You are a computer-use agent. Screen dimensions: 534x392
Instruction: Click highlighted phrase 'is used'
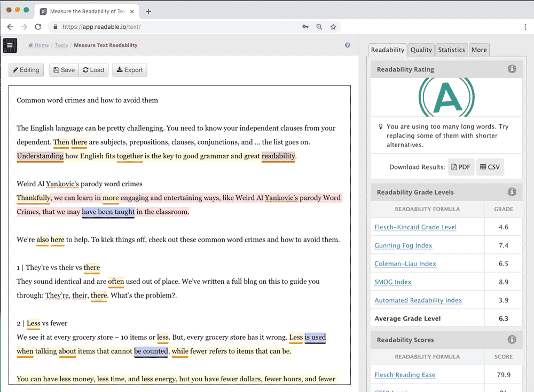(x=315, y=337)
